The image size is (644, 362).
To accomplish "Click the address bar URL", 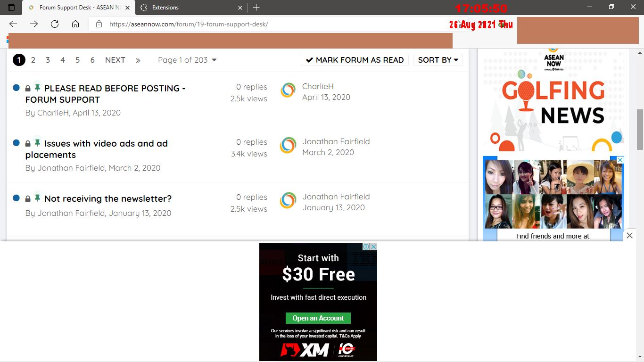I will point(189,24).
